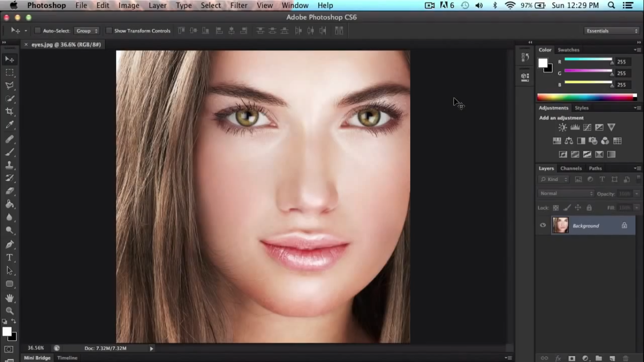Select the Pen tool
This screenshot has width=644, height=362.
point(9,245)
